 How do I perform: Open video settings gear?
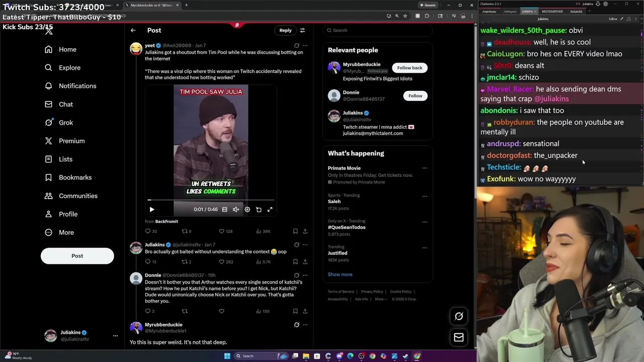click(247, 209)
